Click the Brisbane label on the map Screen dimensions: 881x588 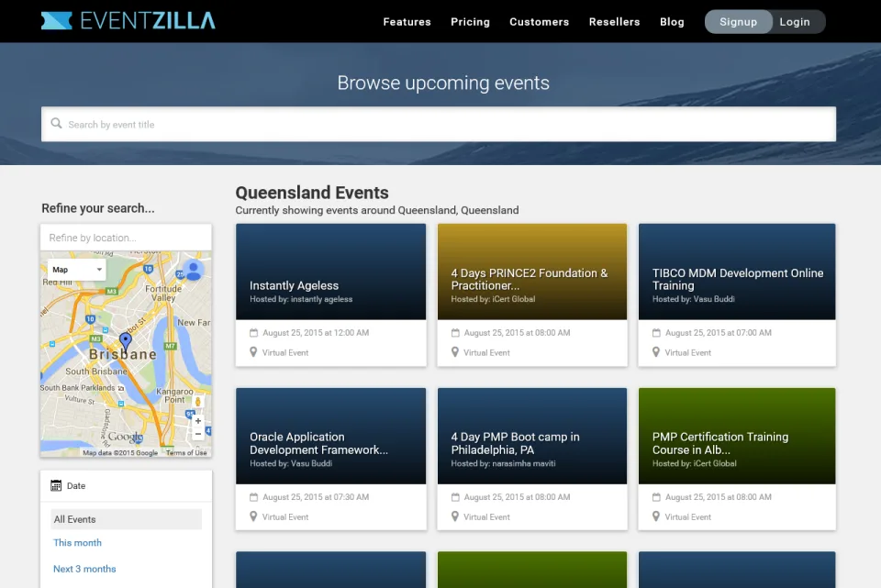[x=123, y=354]
